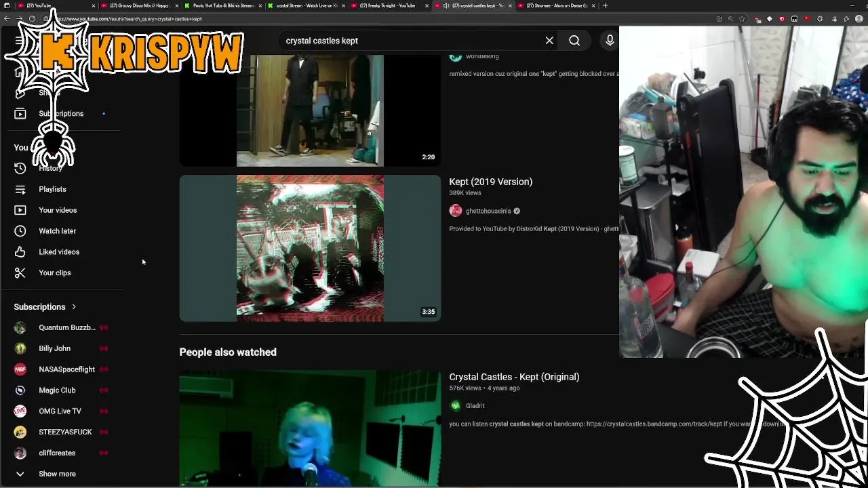
Task: Click the NASASpaceflight channel avatar
Action: [20, 369]
